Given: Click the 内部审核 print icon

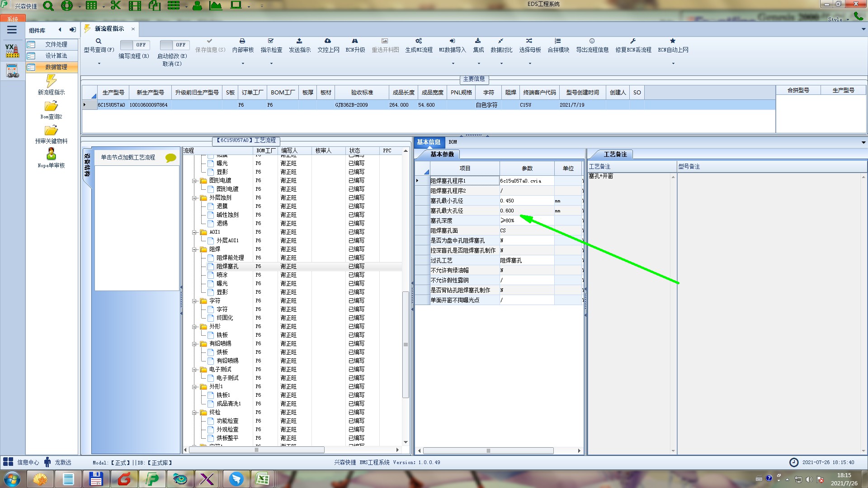Looking at the screenshot, I should click(x=242, y=41).
